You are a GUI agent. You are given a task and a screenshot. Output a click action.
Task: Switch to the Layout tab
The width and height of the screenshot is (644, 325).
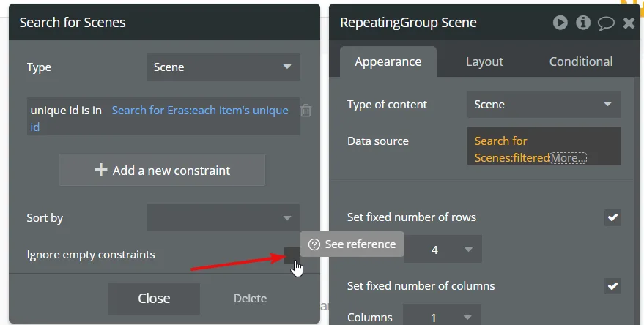click(x=484, y=61)
